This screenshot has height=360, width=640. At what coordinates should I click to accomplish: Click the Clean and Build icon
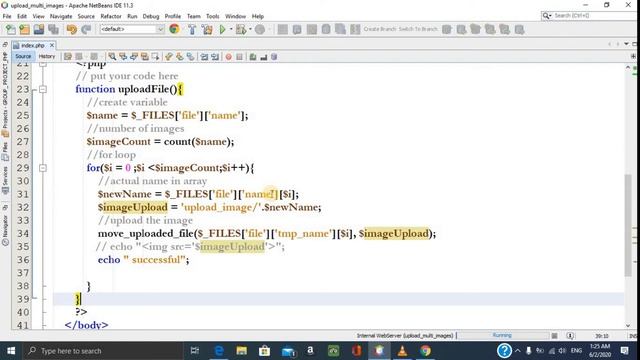[x=207, y=29]
